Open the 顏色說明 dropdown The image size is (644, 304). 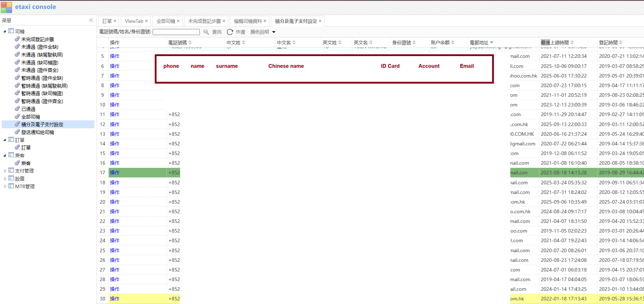coord(274,32)
